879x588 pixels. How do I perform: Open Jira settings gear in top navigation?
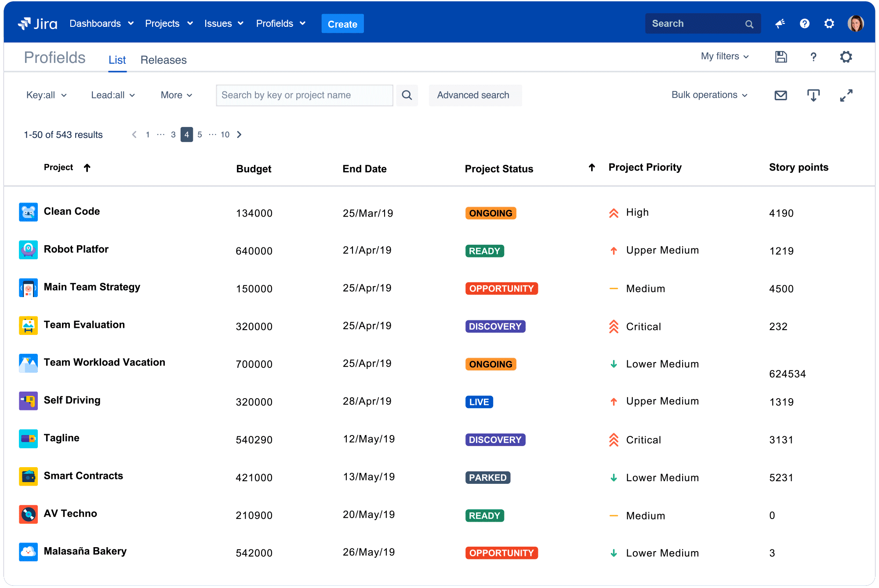[829, 24]
